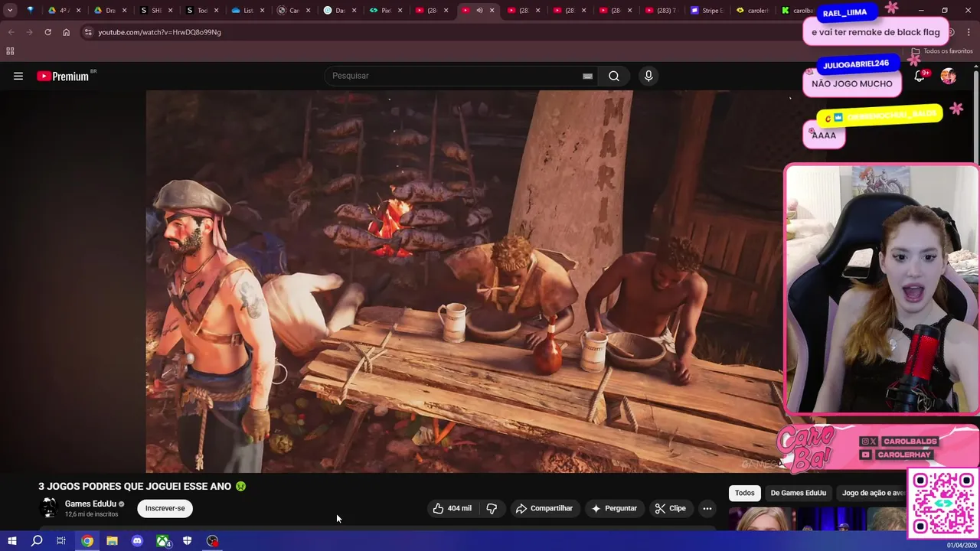Screen dimensions: 980x551
Task: Open Games EduUu channel avatar
Action: tap(48, 508)
